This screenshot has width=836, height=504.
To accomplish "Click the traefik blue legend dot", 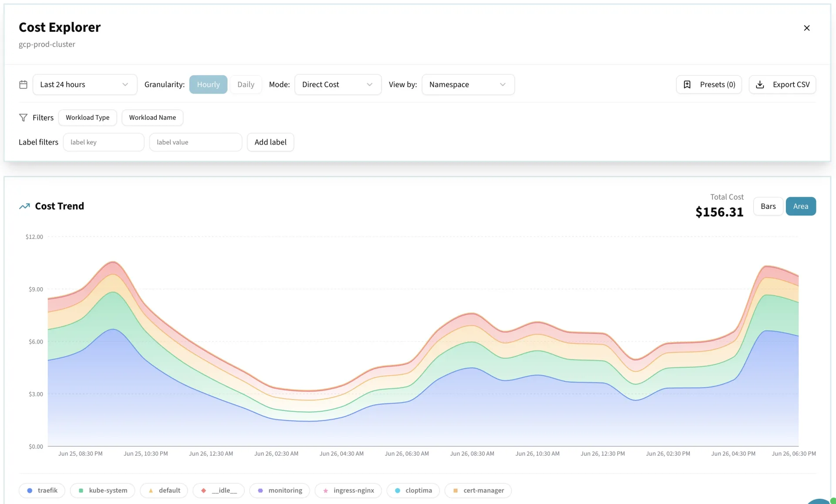I will (x=30, y=491).
